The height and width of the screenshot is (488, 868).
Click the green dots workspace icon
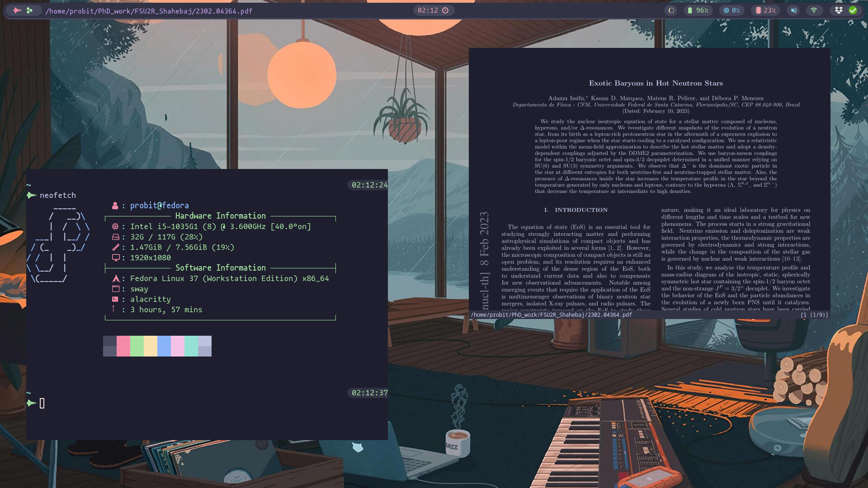point(29,10)
